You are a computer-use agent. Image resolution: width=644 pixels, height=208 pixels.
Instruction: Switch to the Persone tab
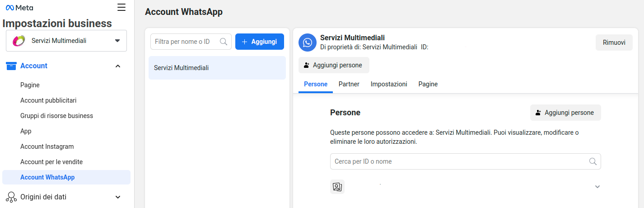[316, 84]
